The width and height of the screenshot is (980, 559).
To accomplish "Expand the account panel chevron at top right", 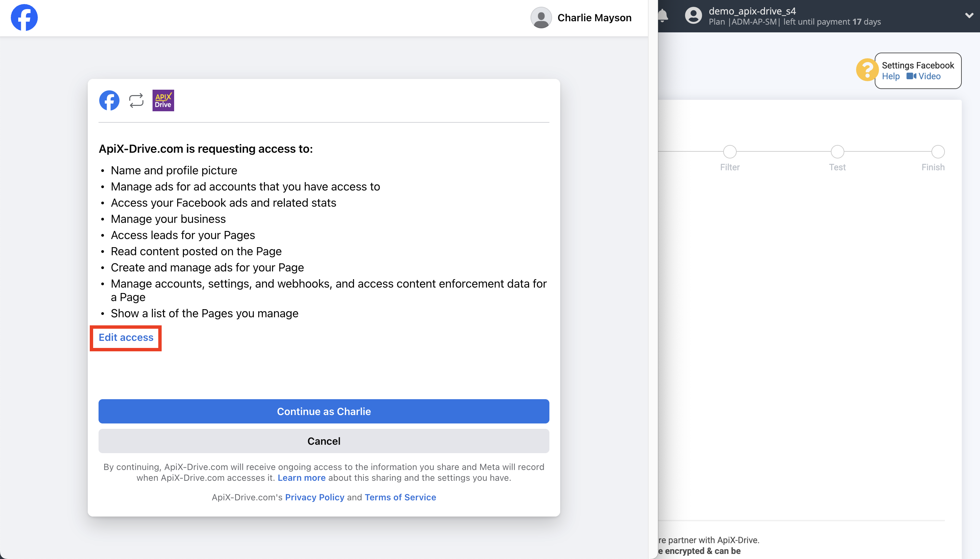I will 969,16.
